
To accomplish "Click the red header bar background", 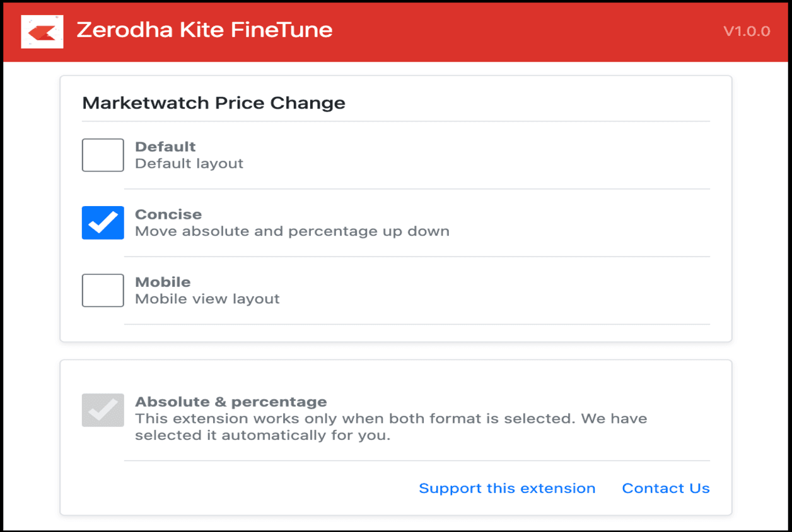I will click(x=504, y=31).
